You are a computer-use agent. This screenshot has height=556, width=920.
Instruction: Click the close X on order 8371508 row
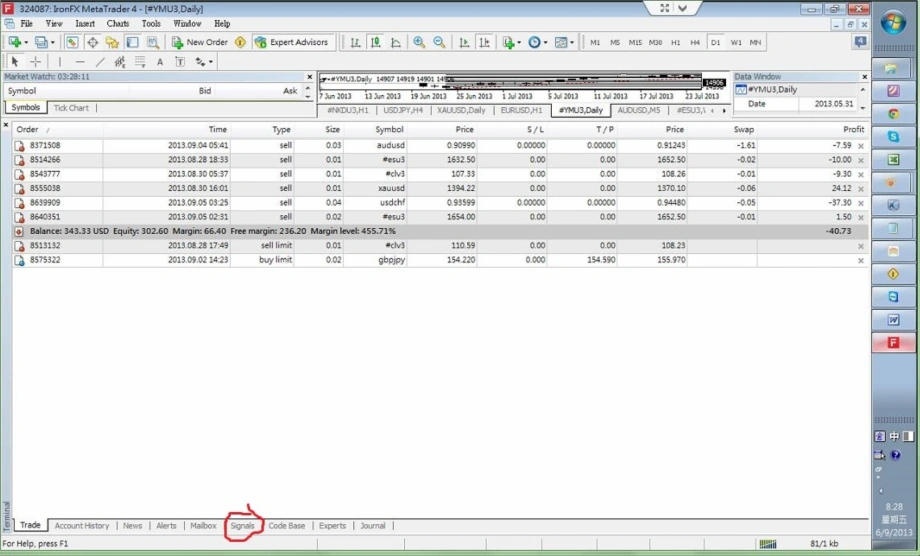pos(860,146)
